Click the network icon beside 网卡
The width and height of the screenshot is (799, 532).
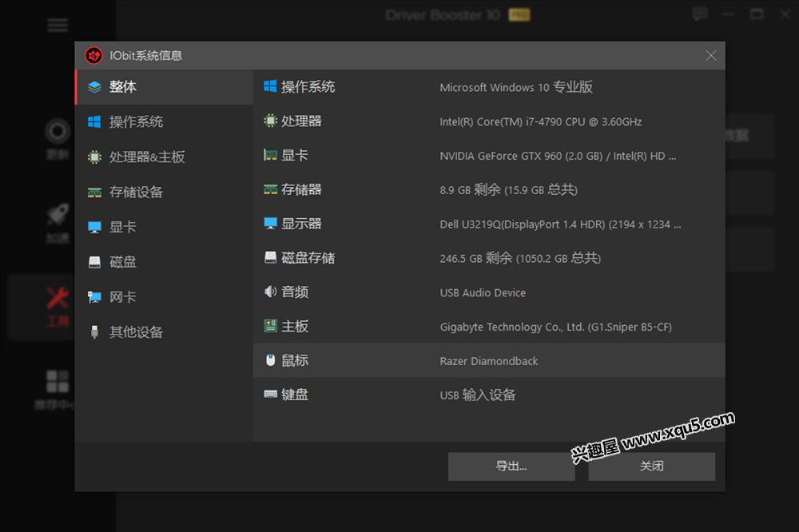(x=94, y=297)
